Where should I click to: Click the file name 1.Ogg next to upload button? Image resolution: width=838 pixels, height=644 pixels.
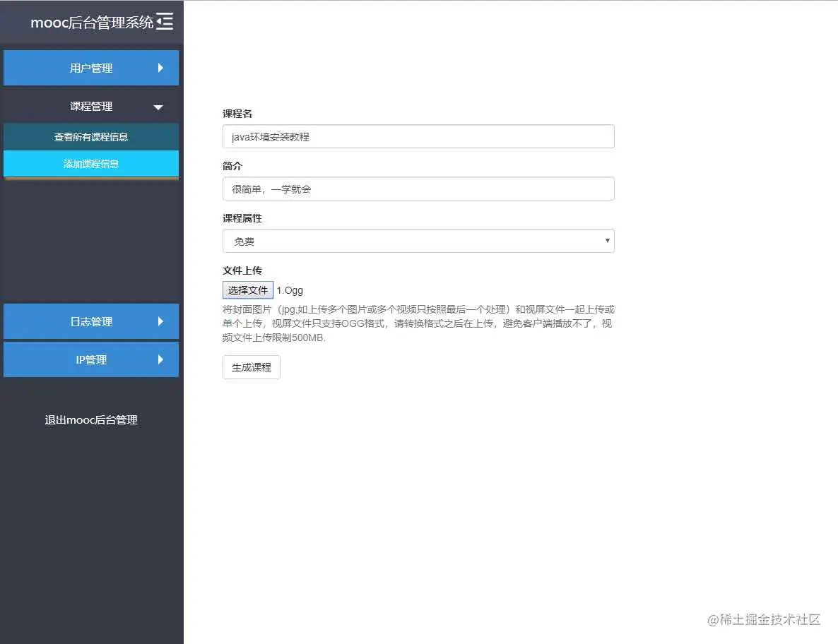click(290, 290)
